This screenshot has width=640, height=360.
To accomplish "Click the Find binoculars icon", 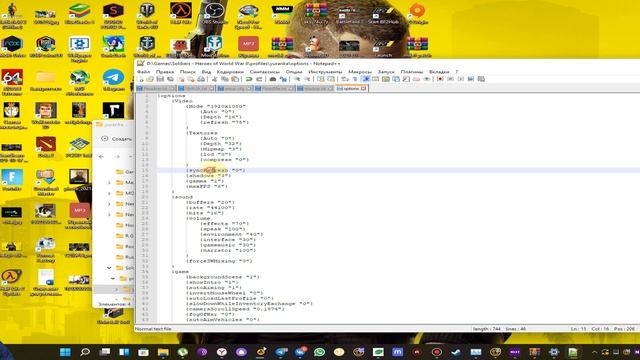I will (273, 79).
